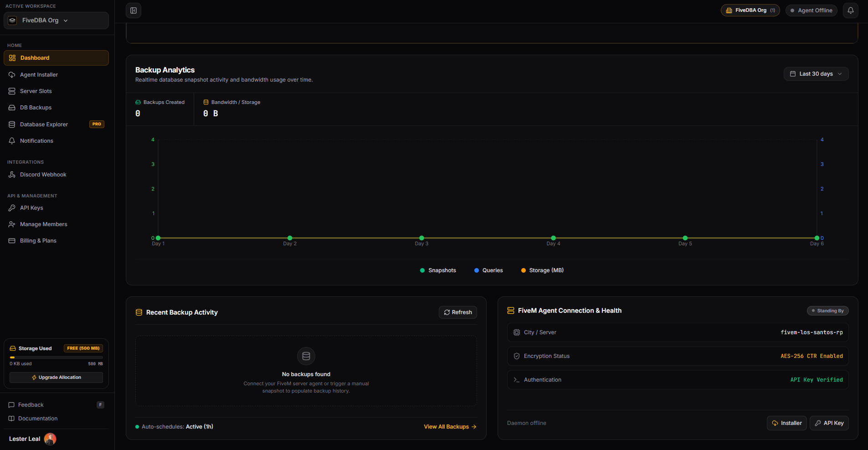The width and height of the screenshot is (868, 450).
Task: Go to Server Slots page
Action: point(56,91)
